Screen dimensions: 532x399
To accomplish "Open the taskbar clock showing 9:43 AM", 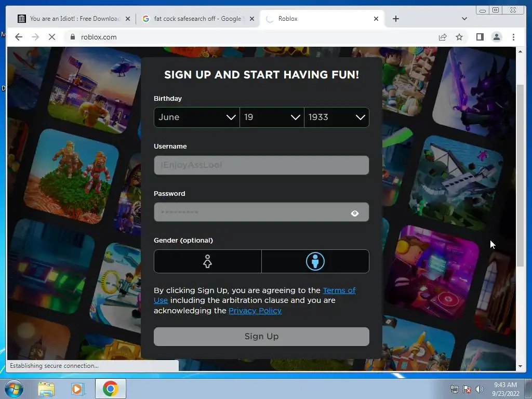I will (x=506, y=389).
